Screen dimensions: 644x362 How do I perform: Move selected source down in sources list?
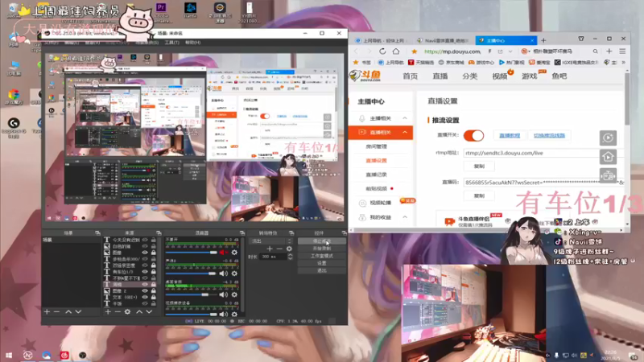[149, 312]
